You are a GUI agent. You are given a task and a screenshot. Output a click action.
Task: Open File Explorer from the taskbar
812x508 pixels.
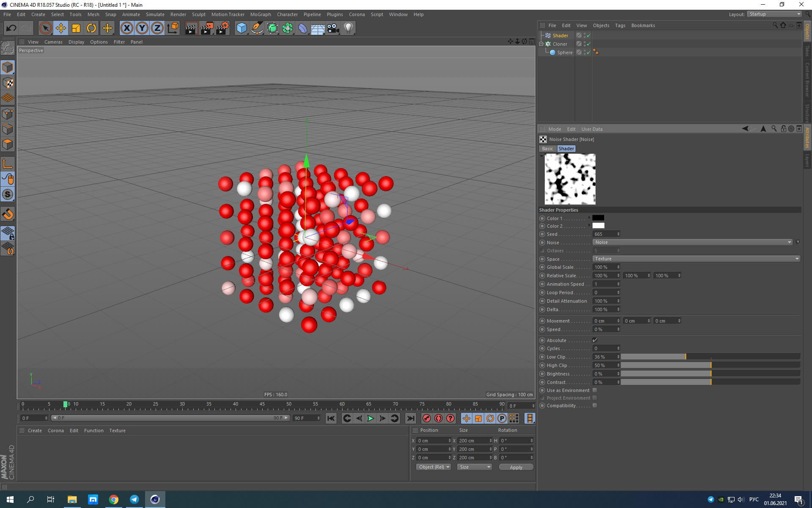72,500
